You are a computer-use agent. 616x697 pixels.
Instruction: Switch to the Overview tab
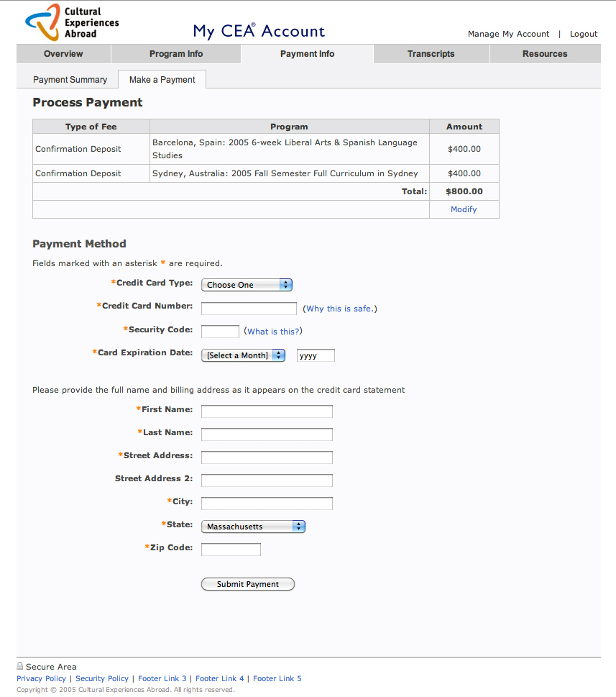point(63,54)
